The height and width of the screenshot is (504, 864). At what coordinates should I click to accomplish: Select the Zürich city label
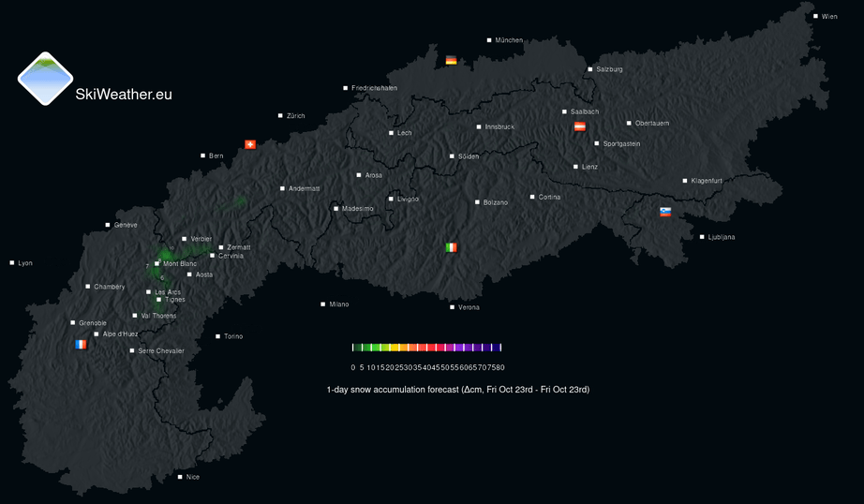(x=296, y=115)
